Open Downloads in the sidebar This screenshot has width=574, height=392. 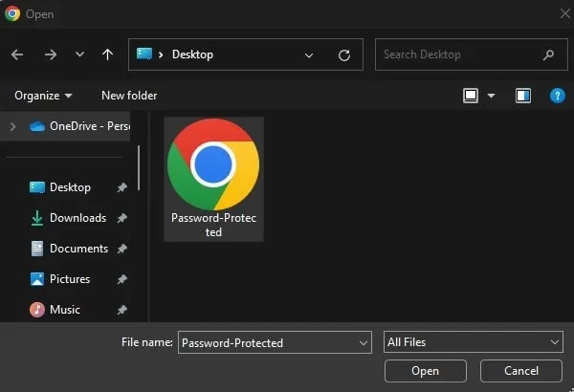pyautogui.click(x=78, y=218)
